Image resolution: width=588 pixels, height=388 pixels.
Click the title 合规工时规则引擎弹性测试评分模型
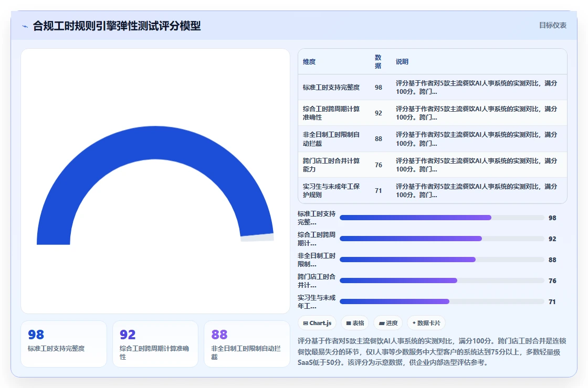pyautogui.click(x=117, y=26)
